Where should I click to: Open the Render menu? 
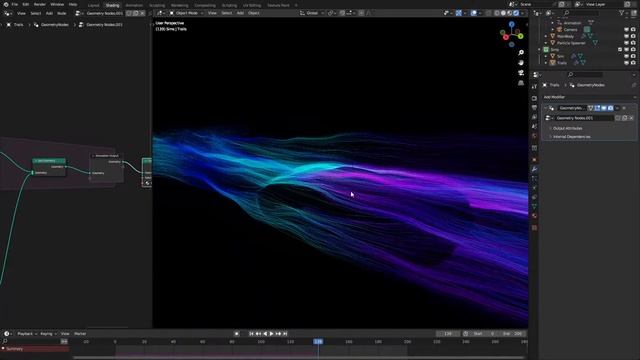(x=40, y=4)
